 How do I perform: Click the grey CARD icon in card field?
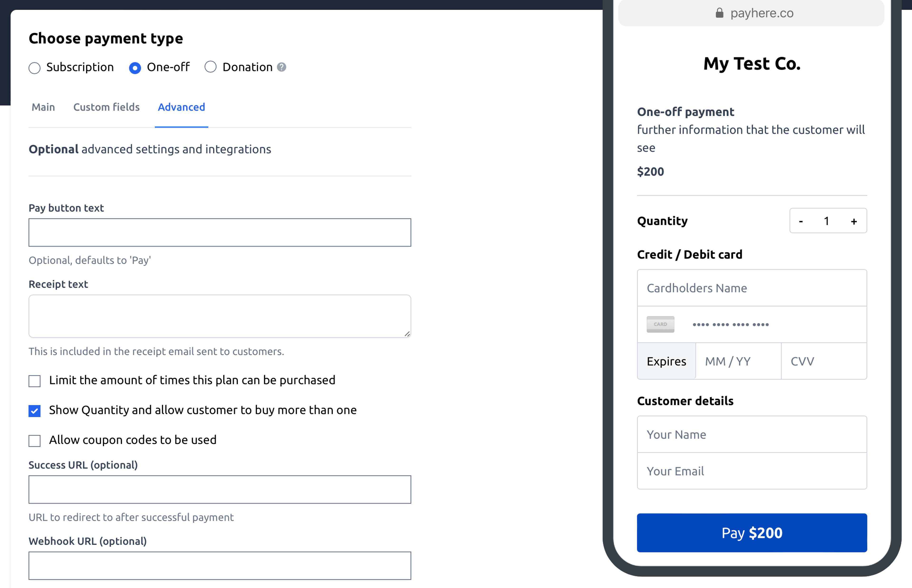click(x=660, y=325)
